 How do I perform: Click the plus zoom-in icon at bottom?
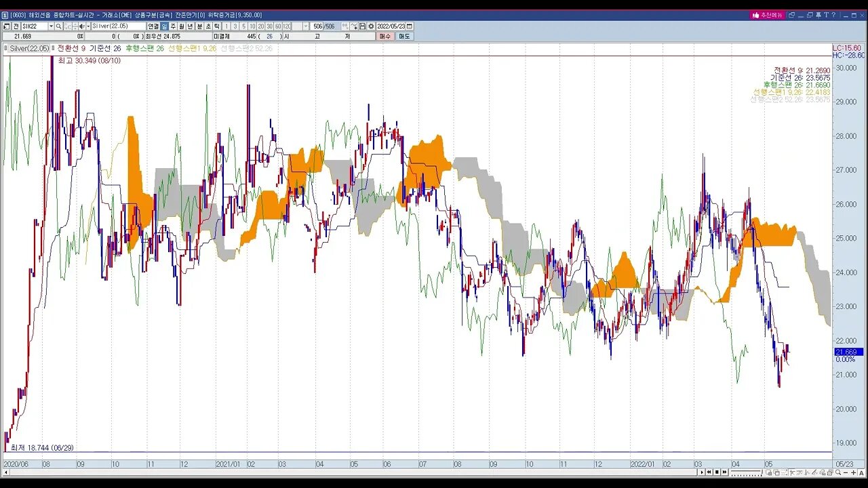[853, 472]
